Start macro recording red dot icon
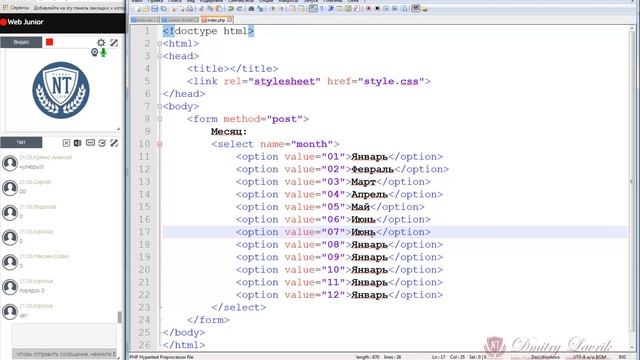Screen dimensions: 640x360 click(369, 9)
